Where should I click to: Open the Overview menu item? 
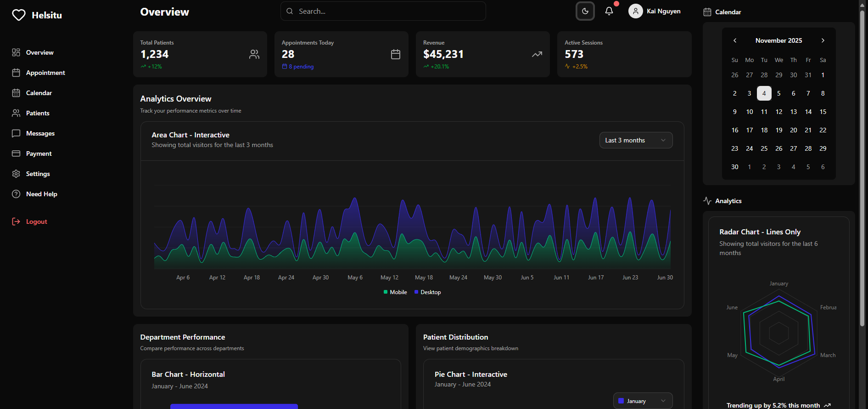click(x=39, y=52)
